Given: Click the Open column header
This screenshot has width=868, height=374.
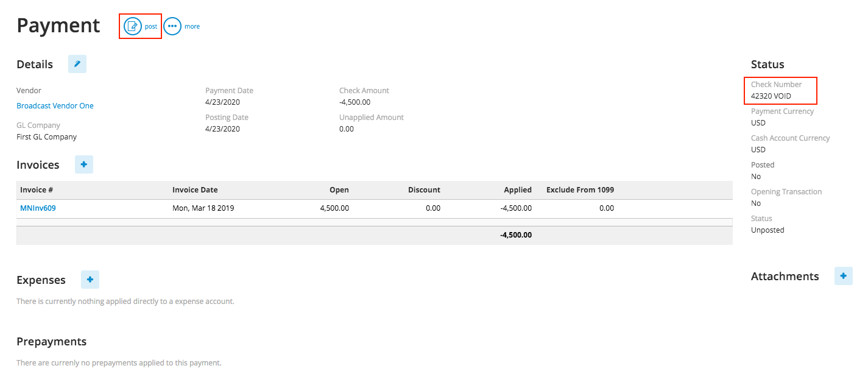Looking at the screenshot, I should pos(339,189).
